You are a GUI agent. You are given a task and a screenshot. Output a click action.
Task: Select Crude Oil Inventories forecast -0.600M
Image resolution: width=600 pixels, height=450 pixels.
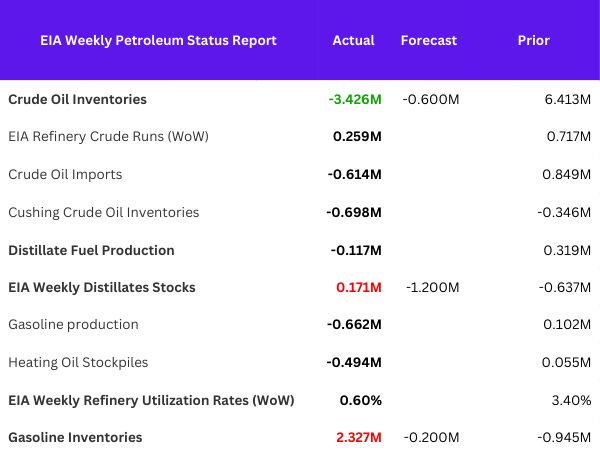point(430,99)
